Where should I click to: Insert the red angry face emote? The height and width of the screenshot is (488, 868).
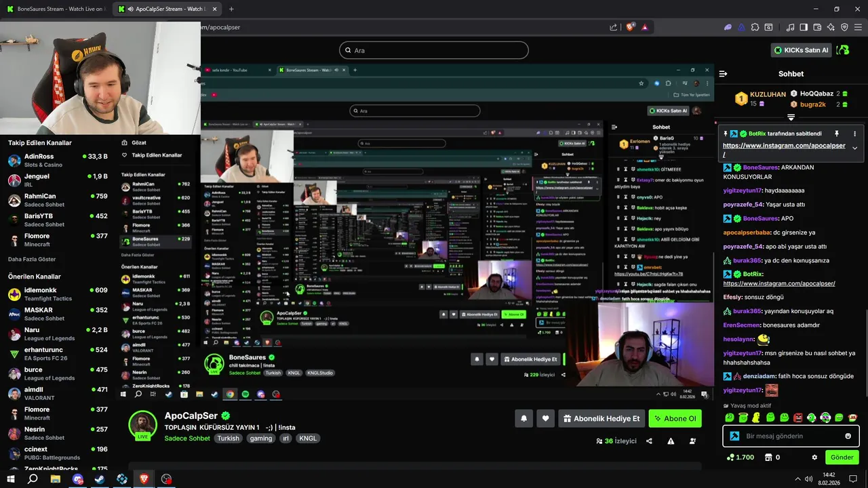[798, 418]
